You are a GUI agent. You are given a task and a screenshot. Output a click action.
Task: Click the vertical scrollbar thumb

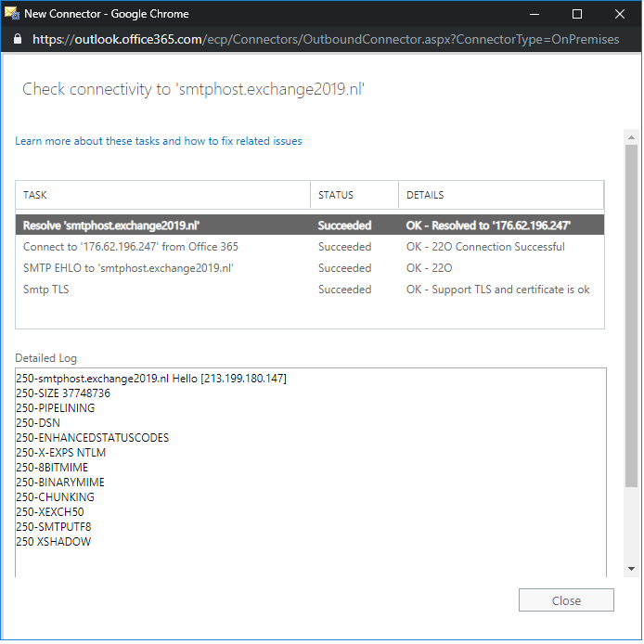click(x=632, y=316)
